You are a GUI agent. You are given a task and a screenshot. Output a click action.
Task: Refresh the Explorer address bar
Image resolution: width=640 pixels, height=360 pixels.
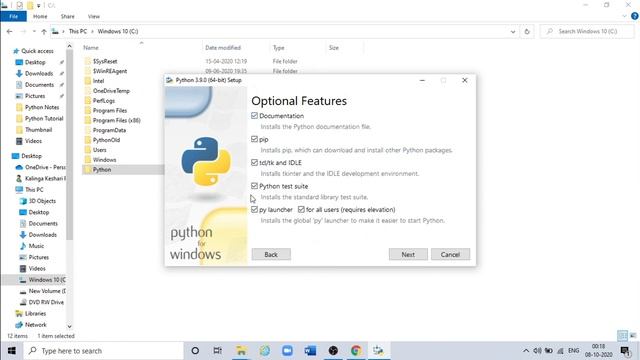click(x=527, y=31)
